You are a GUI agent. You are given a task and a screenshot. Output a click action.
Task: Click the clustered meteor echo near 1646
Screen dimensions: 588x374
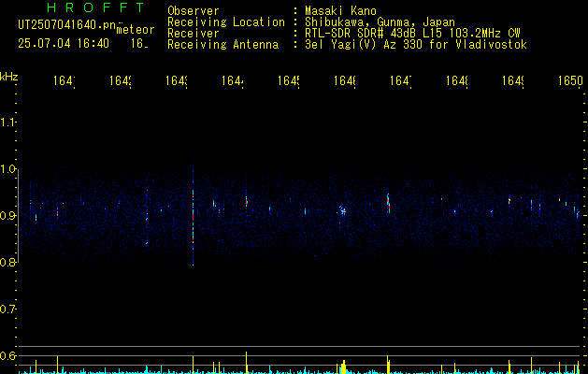(342, 210)
